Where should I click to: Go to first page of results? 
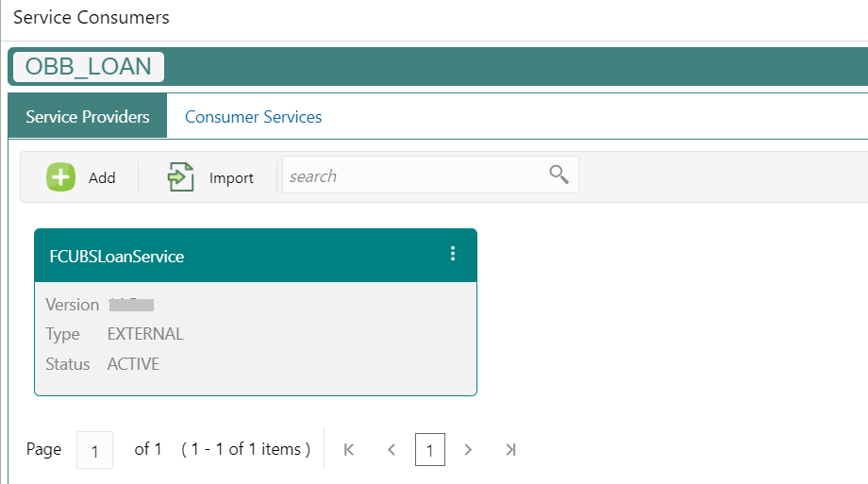point(348,450)
